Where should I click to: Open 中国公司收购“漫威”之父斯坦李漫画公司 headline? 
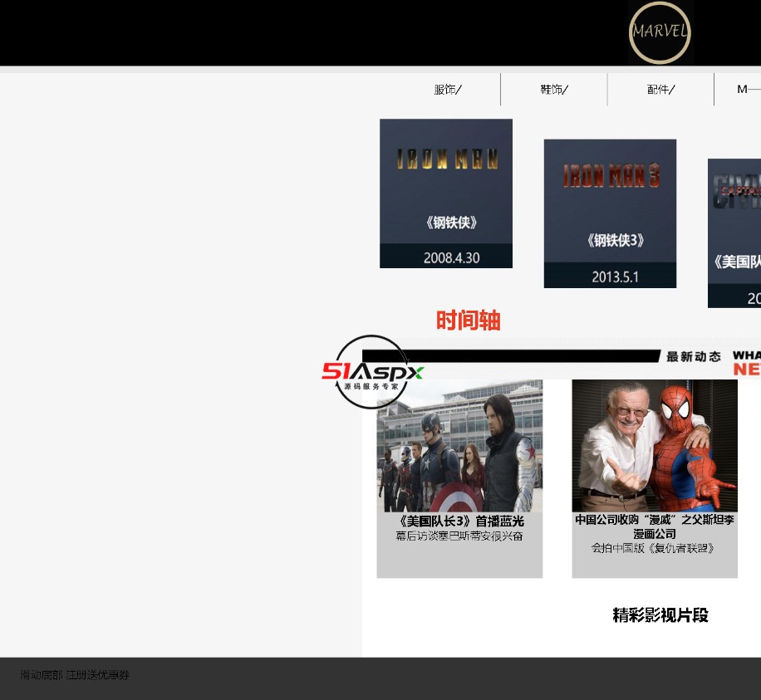[x=655, y=526]
